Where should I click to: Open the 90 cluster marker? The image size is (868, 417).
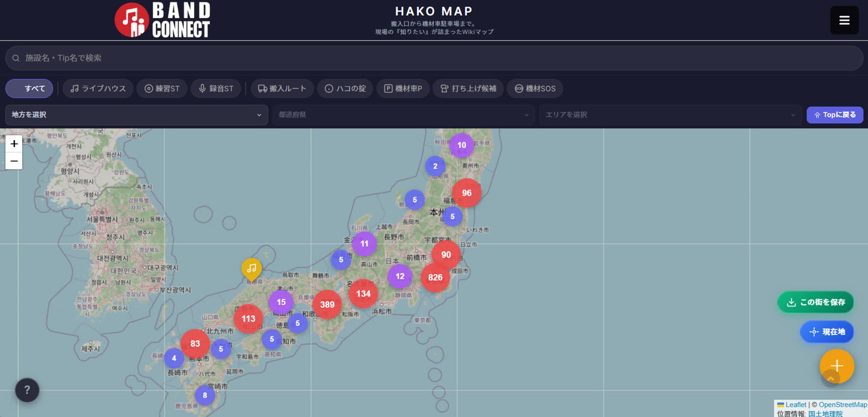446,254
